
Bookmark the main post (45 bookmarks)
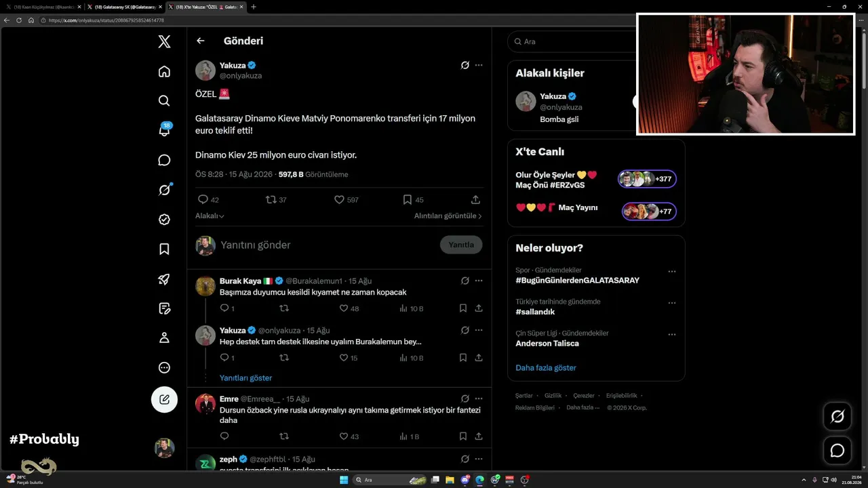[x=413, y=200]
